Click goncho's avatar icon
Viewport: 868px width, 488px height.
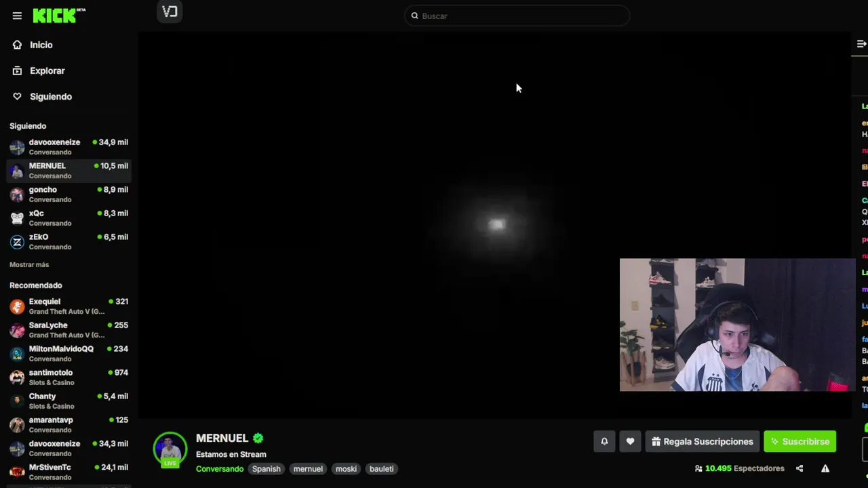[x=17, y=195]
